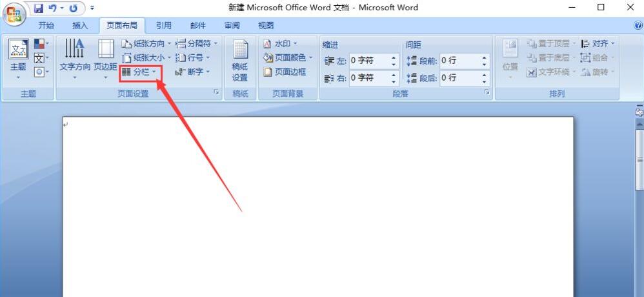
Task: Click the 位置 position button
Action: point(510,59)
